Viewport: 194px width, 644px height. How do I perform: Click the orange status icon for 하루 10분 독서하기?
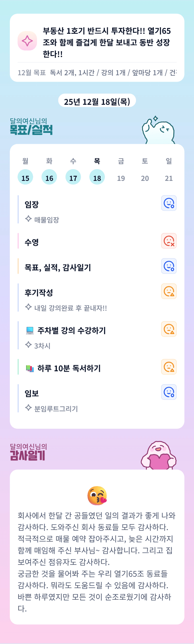coord(169,367)
